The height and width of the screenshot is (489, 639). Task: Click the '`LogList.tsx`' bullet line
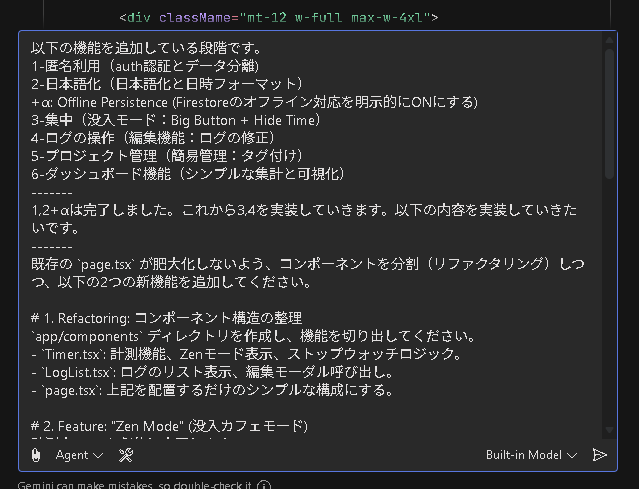[x=212, y=372]
